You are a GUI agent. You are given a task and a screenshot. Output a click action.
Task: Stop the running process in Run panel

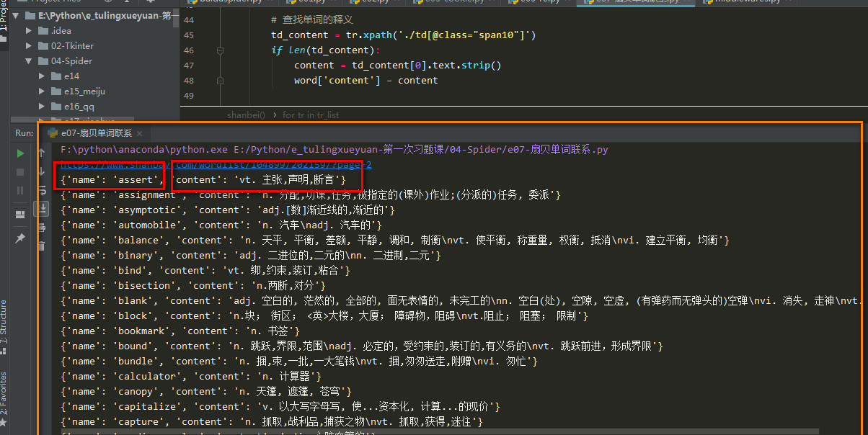21,172
